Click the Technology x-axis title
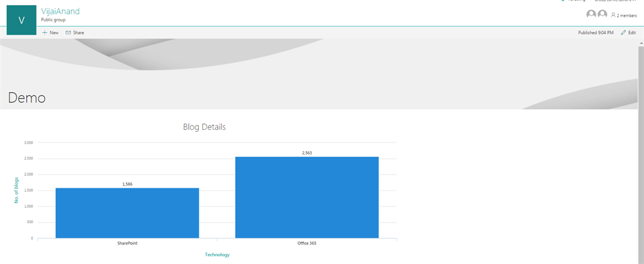Screen dimensions: 644x264 tap(217, 255)
